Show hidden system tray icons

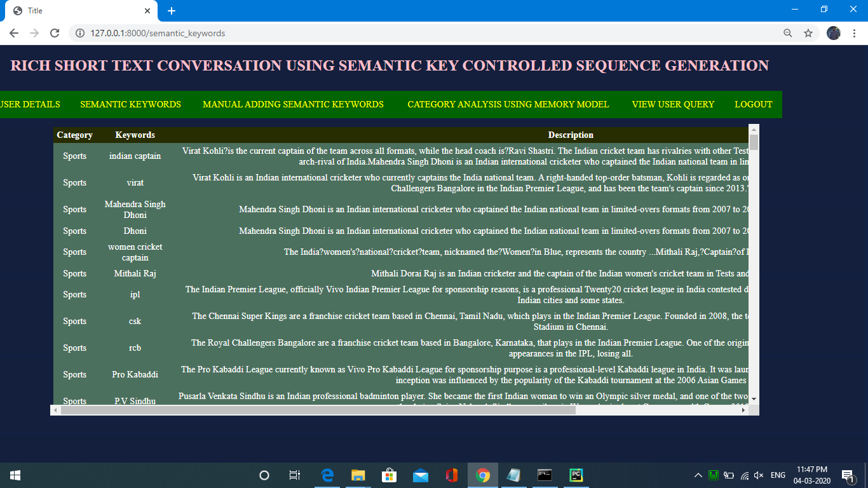pyautogui.click(x=698, y=475)
